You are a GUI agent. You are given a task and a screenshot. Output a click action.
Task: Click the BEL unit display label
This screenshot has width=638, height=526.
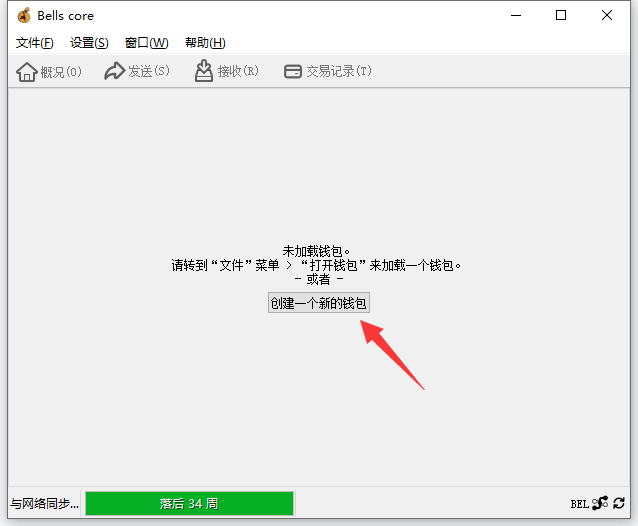579,504
